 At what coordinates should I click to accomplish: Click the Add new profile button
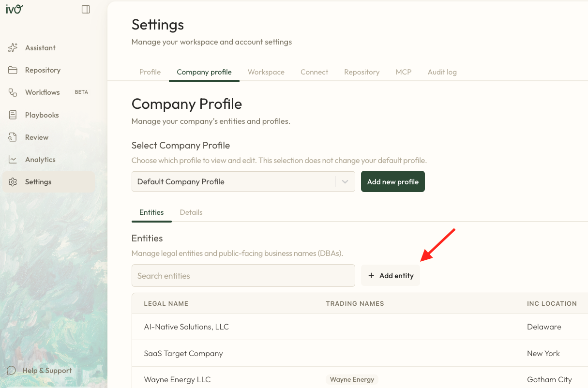pyautogui.click(x=392, y=182)
